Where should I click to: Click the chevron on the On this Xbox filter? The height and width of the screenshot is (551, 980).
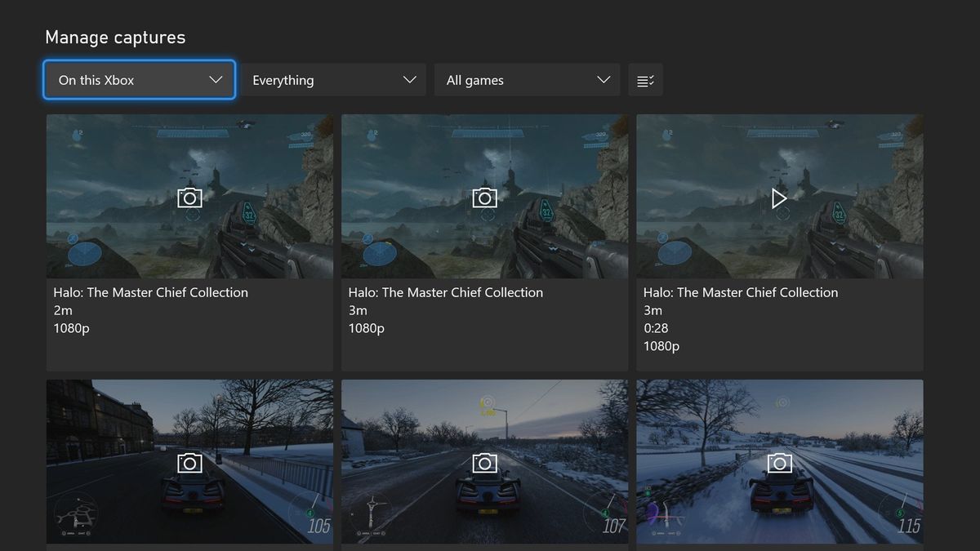click(216, 79)
